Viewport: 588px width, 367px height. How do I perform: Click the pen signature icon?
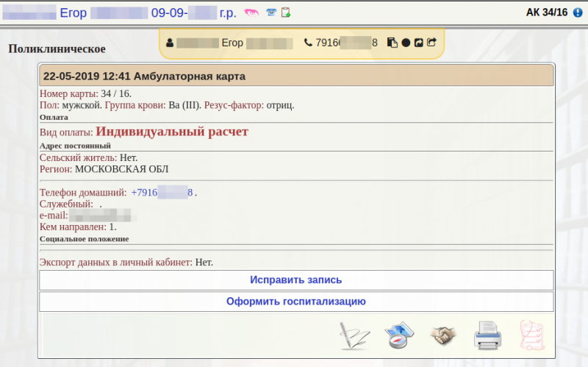point(354,335)
